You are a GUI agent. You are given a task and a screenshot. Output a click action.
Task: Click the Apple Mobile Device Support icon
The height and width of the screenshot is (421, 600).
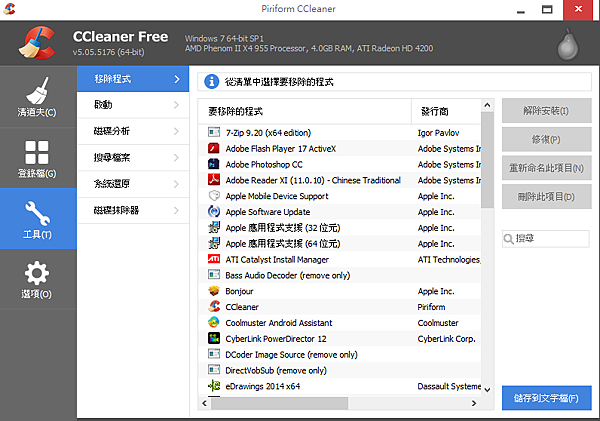pyautogui.click(x=214, y=196)
